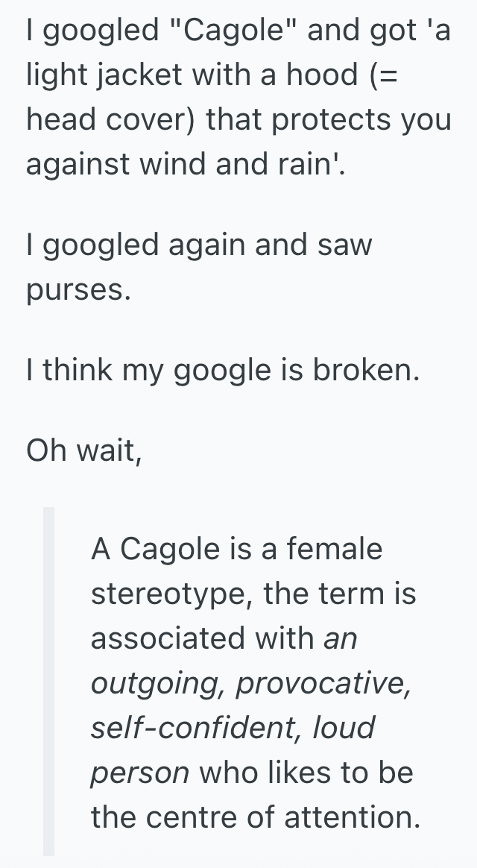Click the quote line "A Cagole is a female"

tap(236, 549)
